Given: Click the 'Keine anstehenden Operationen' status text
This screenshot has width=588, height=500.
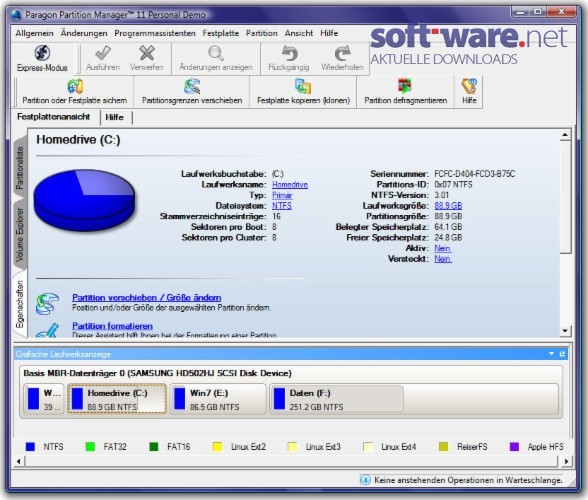Looking at the screenshot, I should (469, 480).
